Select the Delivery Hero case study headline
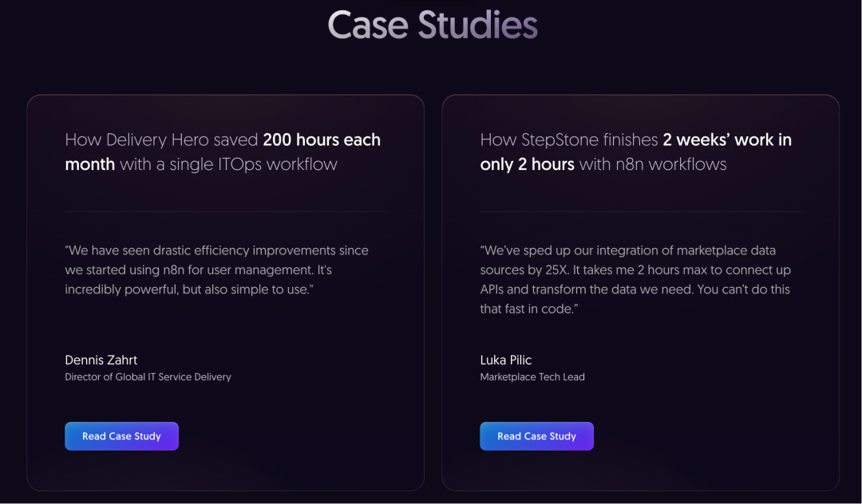Viewport: 862px width, 504px height. [223, 152]
